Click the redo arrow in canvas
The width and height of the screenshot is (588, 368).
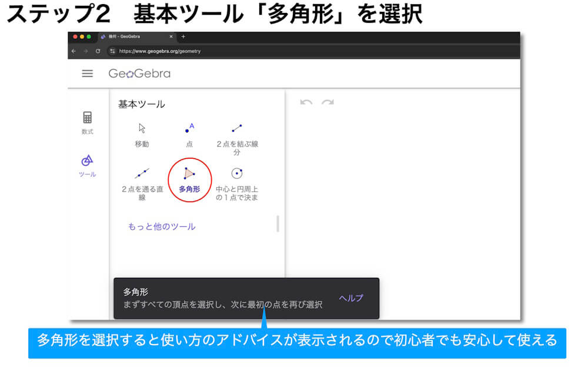(x=328, y=102)
